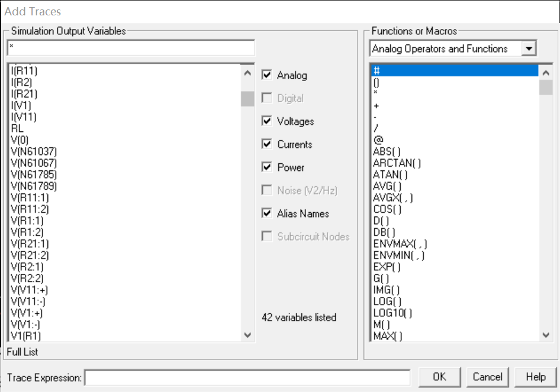Select the () parentheses operator

tap(376, 82)
